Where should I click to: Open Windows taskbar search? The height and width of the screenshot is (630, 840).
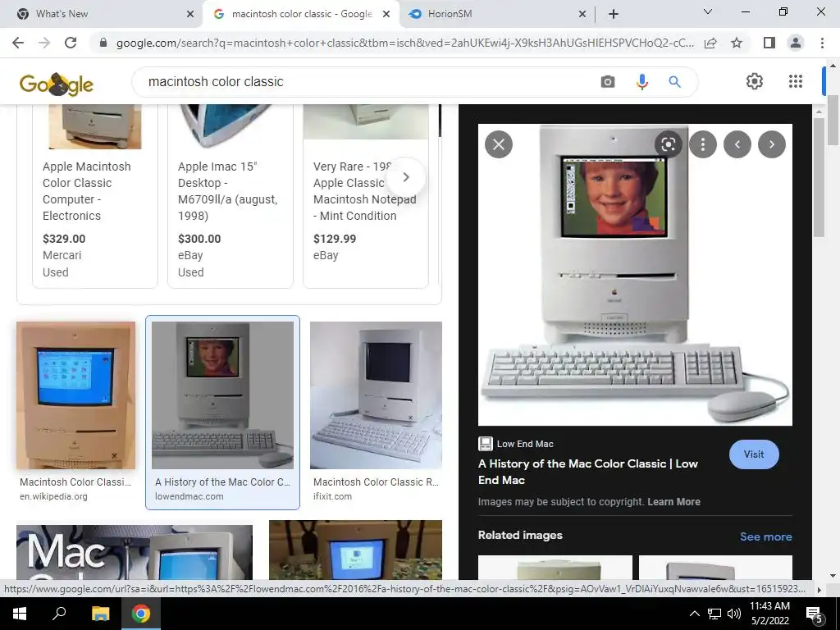coord(59,614)
